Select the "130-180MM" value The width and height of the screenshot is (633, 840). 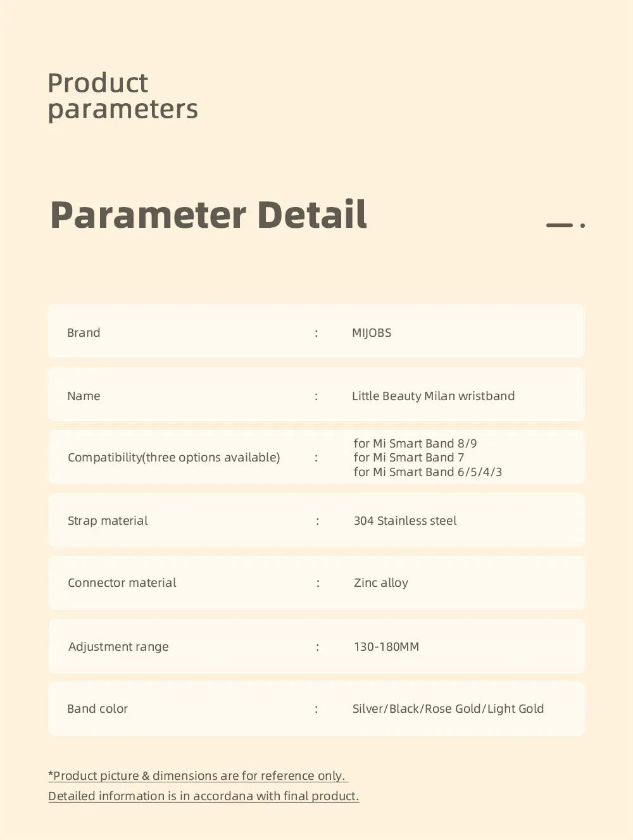pyautogui.click(x=386, y=647)
